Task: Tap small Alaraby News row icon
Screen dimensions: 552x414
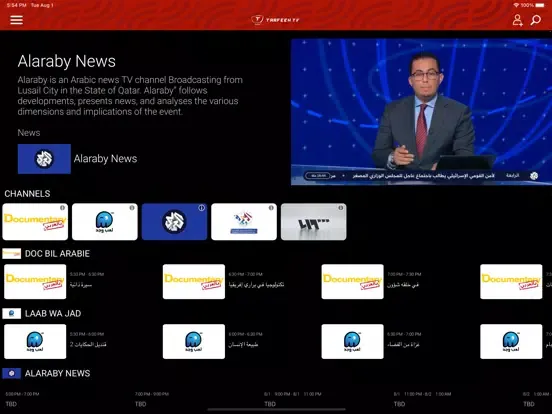Action: coord(12,373)
